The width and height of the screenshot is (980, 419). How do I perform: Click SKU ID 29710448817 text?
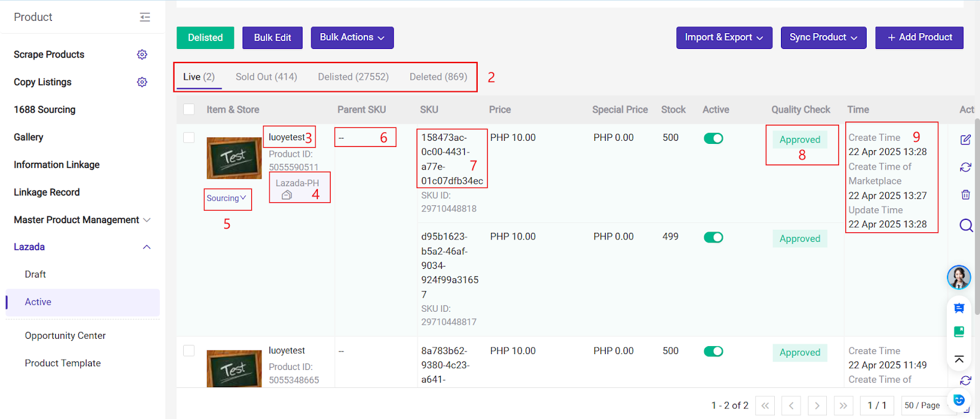point(449,315)
